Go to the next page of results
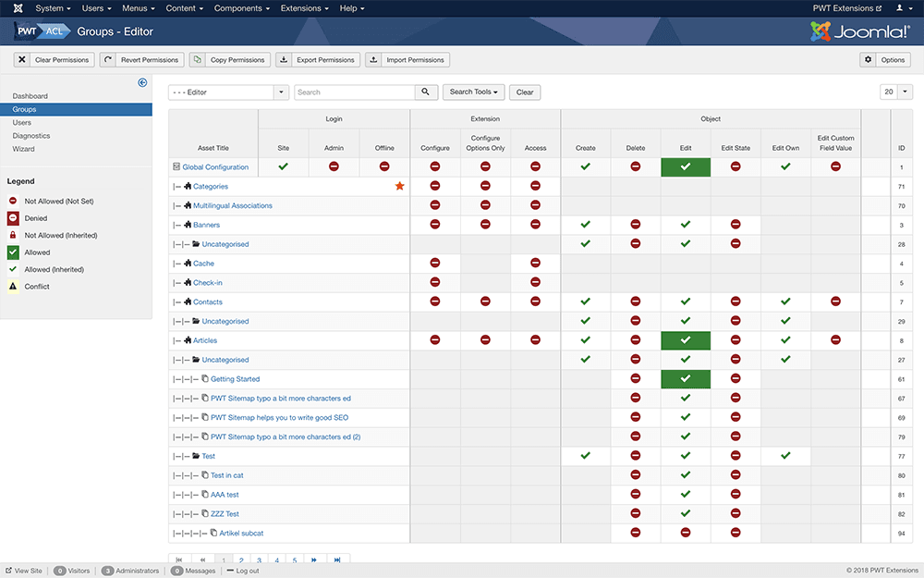This screenshot has width=924, height=578. tap(314, 560)
